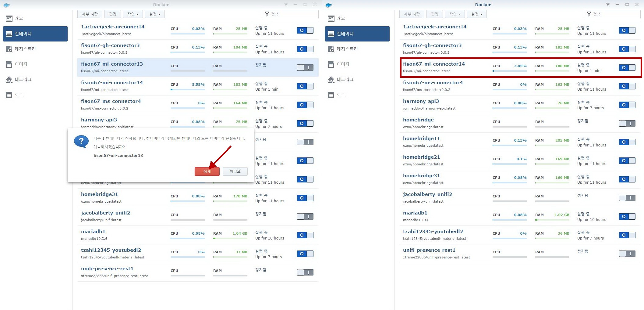Toggle off harmony-api3 in right window
This screenshot has width=644, height=310.
point(627,105)
